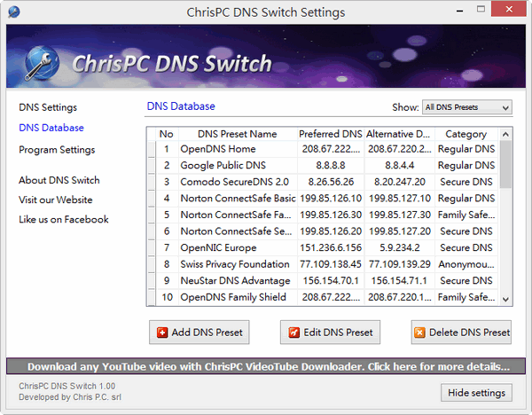This screenshot has width=532, height=415.
Task: Click the application icon in title bar
Action: 14,12
